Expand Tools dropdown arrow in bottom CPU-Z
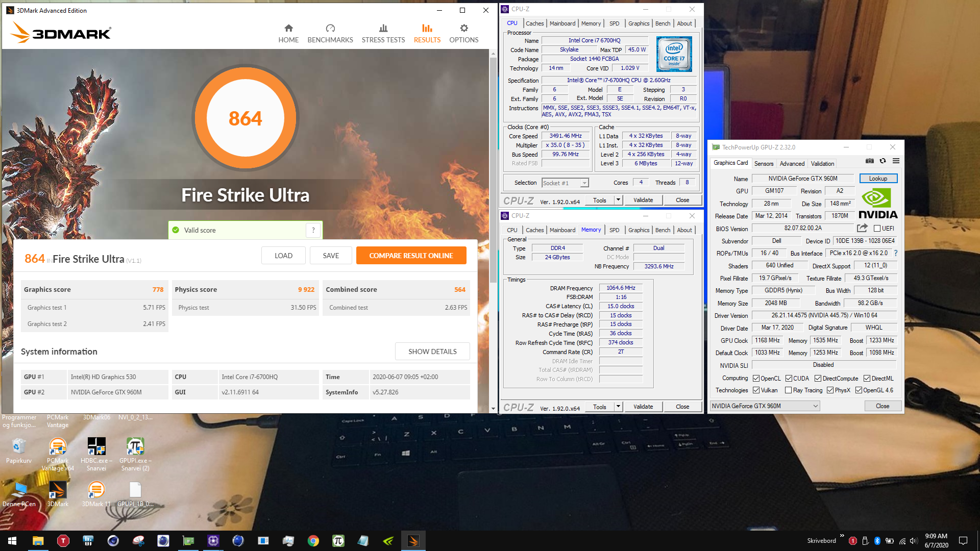 [x=618, y=407]
